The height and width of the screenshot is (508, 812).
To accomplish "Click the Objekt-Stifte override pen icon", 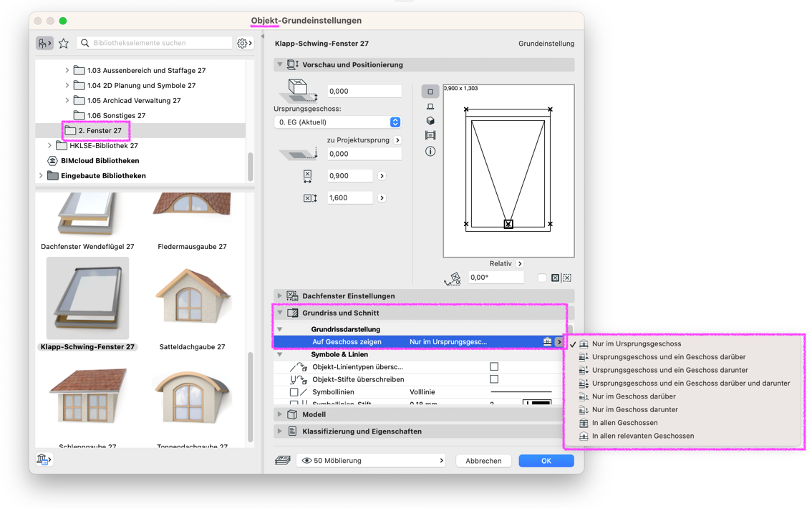I will (299, 380).
